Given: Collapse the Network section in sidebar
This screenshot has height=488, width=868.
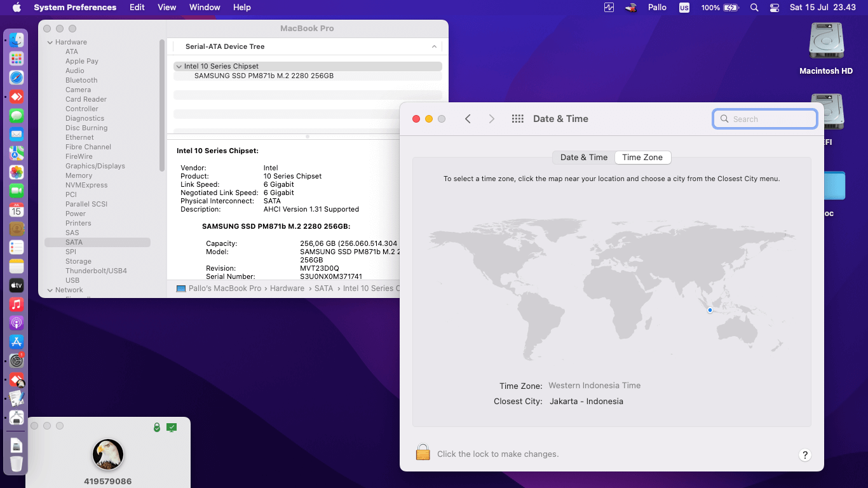Looking at the screenshot, I should click(50, 290).
